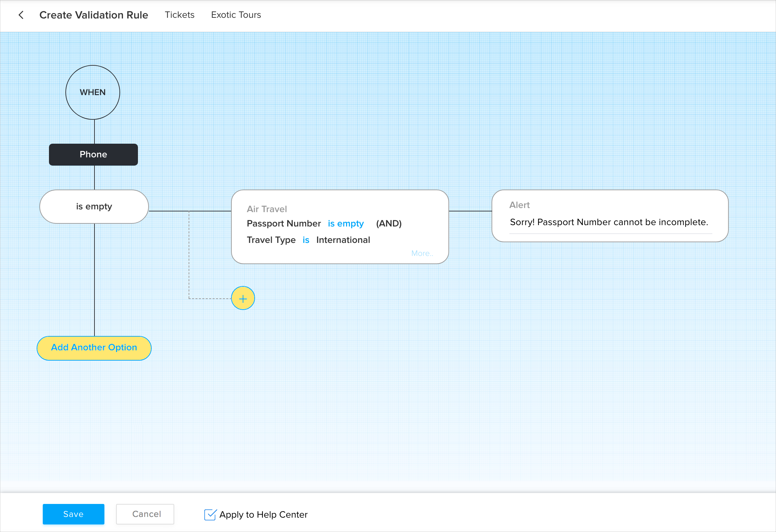This screenshot has height=532, width=776.
Task: Open the Tickets header item
Action: tap(179, 15)
